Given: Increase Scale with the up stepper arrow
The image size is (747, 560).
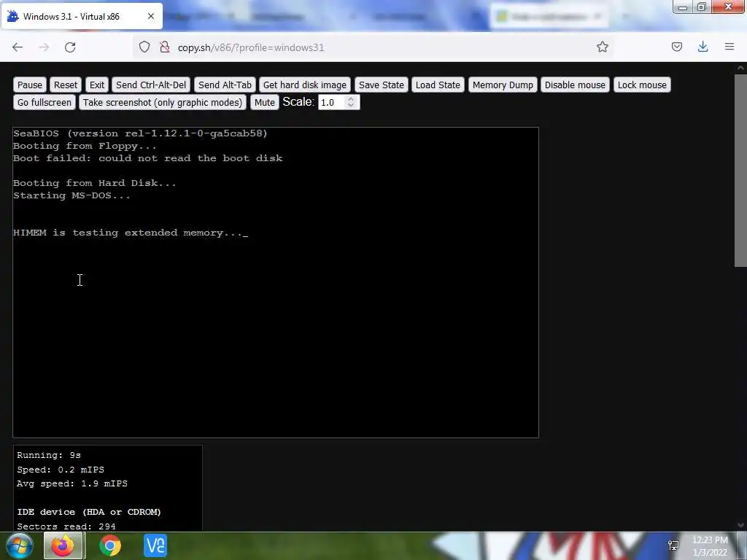Looking at the screenshot, I should 351,99.
